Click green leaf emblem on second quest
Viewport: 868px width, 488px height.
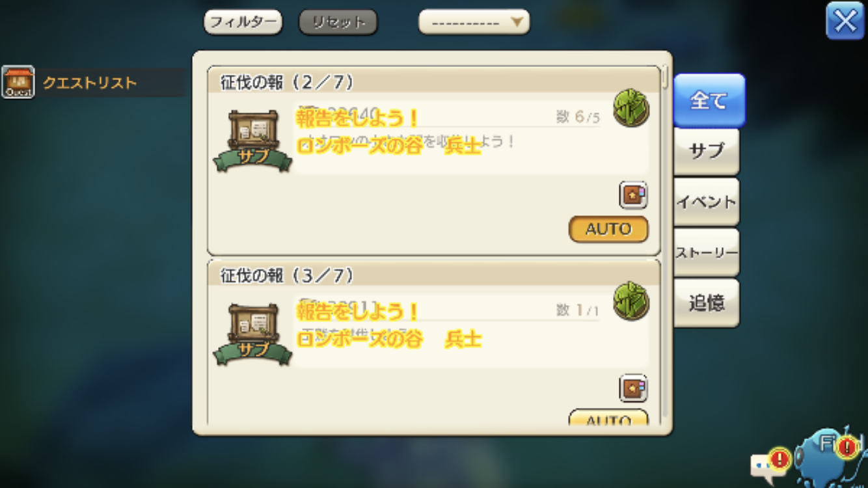(631, 301)
